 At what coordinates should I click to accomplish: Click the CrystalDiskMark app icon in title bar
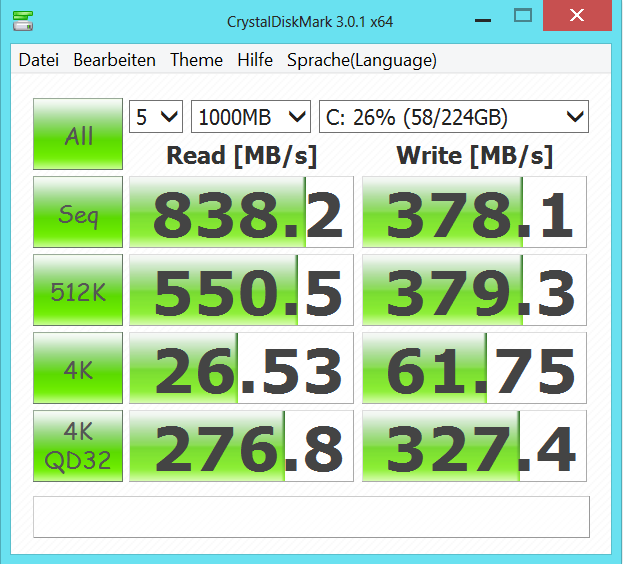(23, 21)
